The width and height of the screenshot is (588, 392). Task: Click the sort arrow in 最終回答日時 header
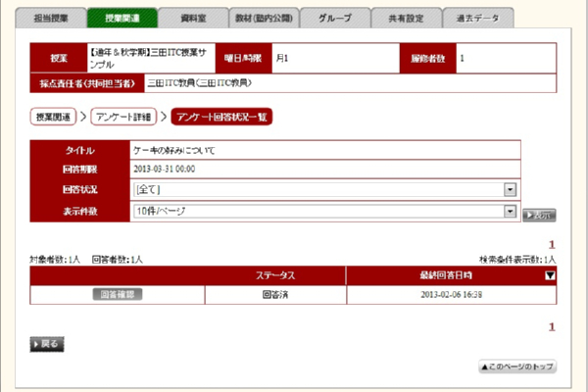(x=549, y=276)
